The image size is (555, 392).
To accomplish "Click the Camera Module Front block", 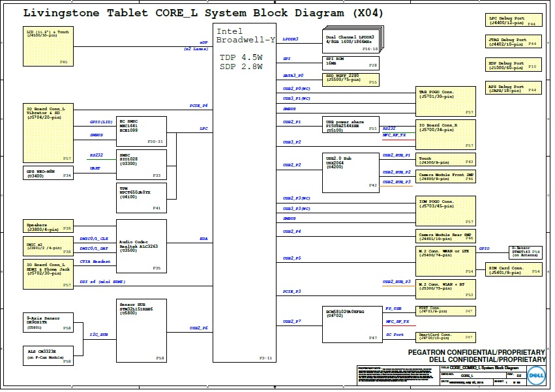I will [x=445, y=176].
